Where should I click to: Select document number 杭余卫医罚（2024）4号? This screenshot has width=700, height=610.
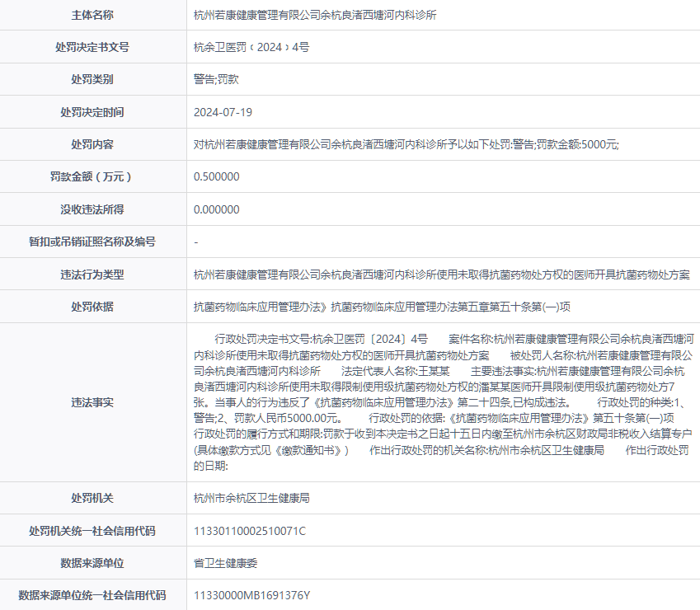tap(251, 47)
